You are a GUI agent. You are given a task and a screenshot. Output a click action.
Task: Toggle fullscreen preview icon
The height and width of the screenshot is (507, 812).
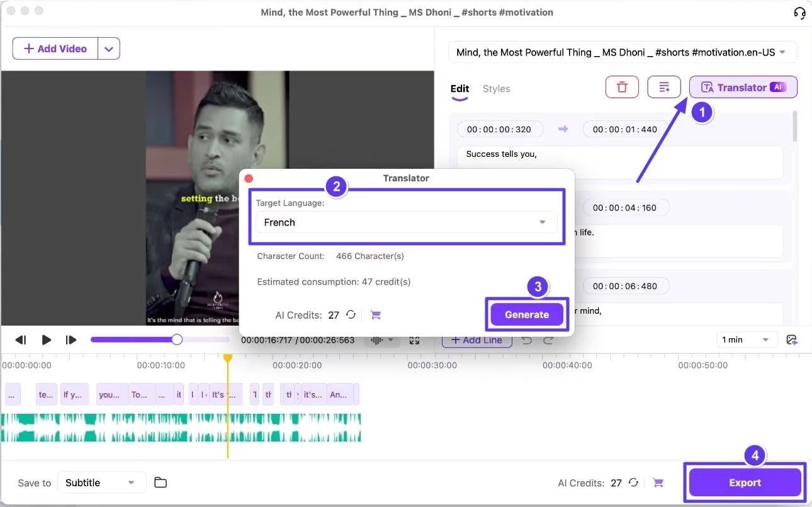click(414, 340)
